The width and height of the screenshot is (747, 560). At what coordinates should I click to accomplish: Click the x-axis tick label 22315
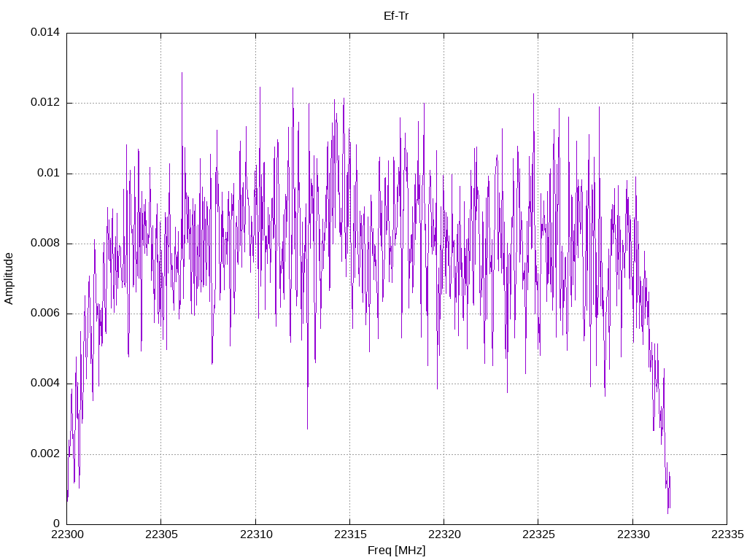(349, 534)
